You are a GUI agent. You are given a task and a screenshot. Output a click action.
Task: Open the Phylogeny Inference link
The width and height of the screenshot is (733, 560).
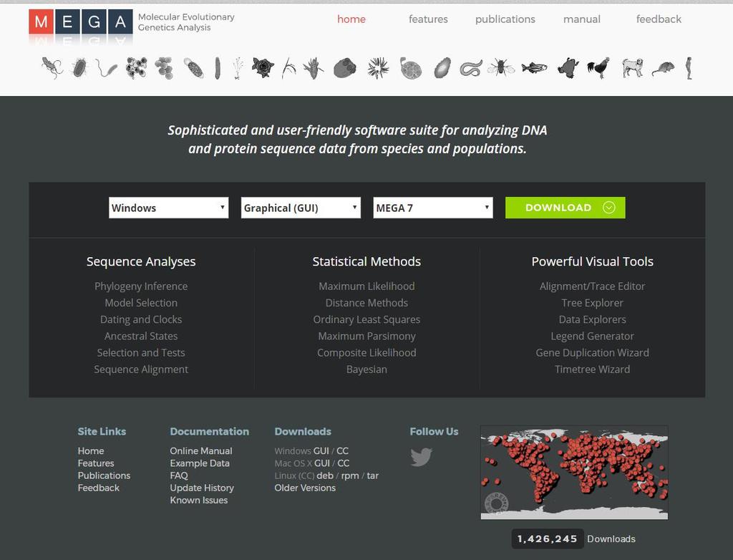click(141, 286)
